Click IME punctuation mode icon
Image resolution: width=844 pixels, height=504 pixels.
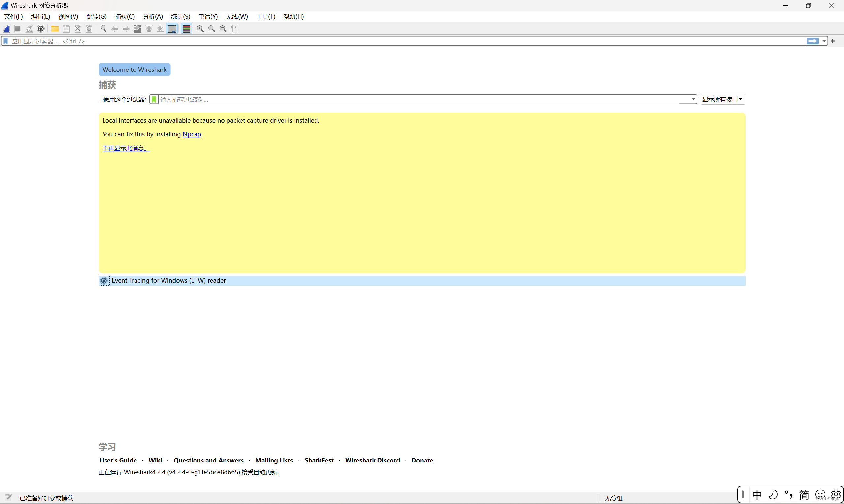point(789,495)
